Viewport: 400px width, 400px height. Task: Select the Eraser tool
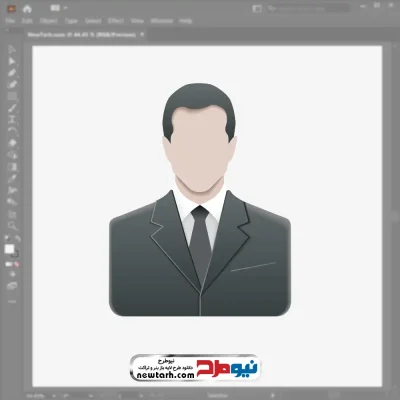click(x=12, y=143)
